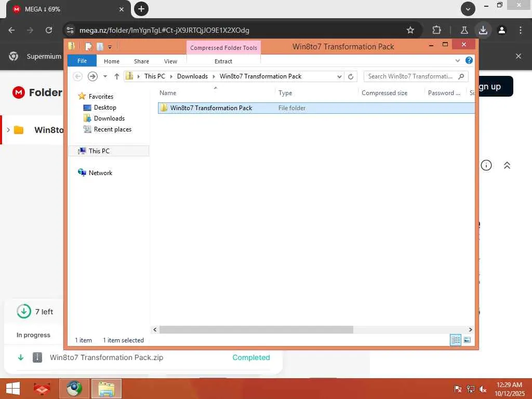Screen dimensions: 532x399
Task: Select the Win8to7 Transformation Pack folder row
Action: tap(316, 108)
